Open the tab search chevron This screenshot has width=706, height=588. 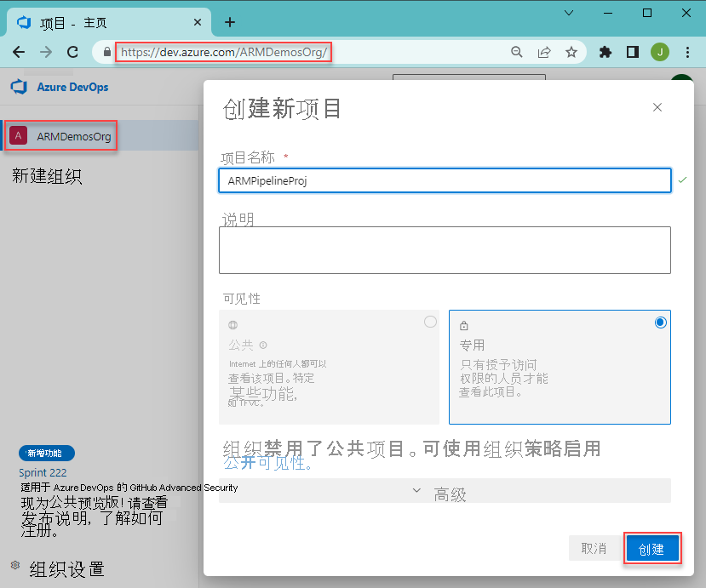[569, 15]
